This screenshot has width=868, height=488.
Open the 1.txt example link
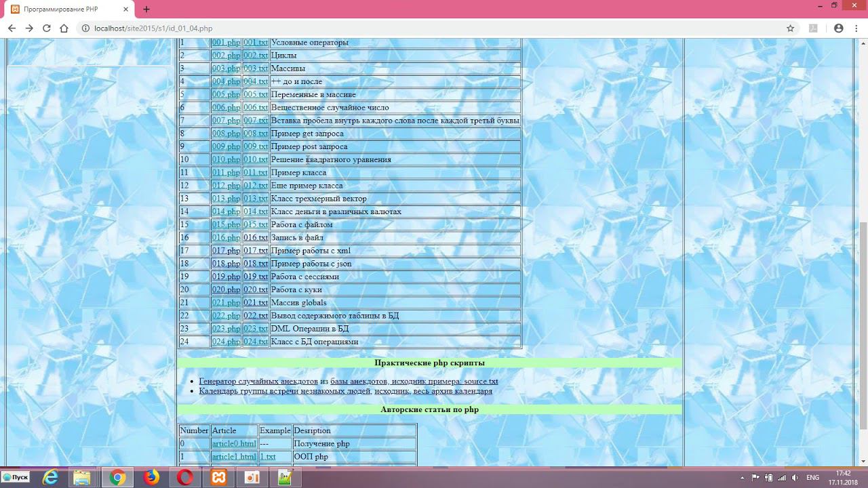coord(268,457)
